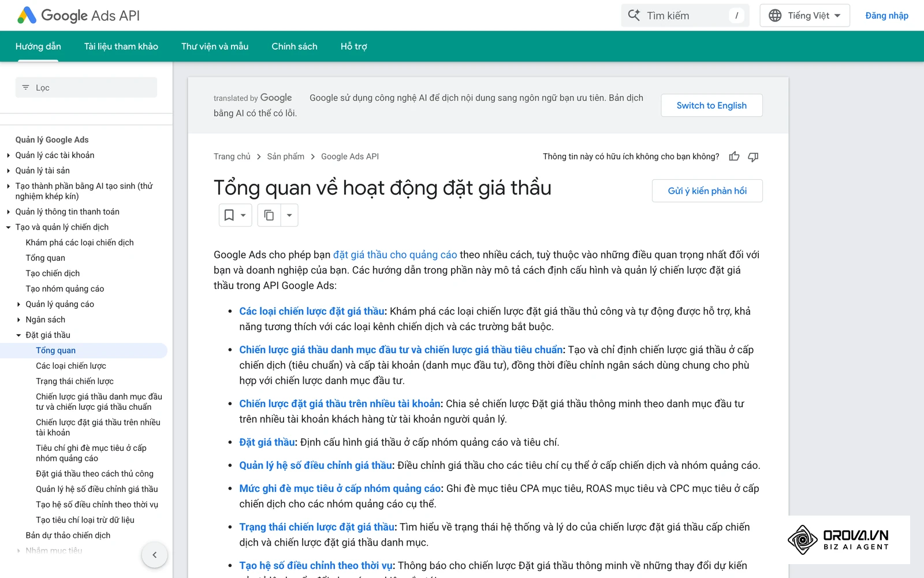Click the Gửi ý kiến phản hồi button
The width and height of the screenshot is (924, 578).
click(x=707, y=191)
